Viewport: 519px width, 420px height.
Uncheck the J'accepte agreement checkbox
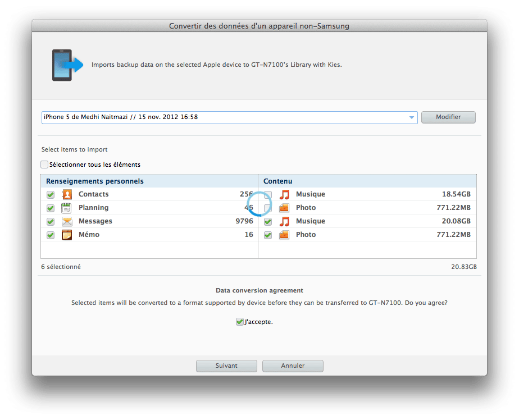[x=240, y=322]
